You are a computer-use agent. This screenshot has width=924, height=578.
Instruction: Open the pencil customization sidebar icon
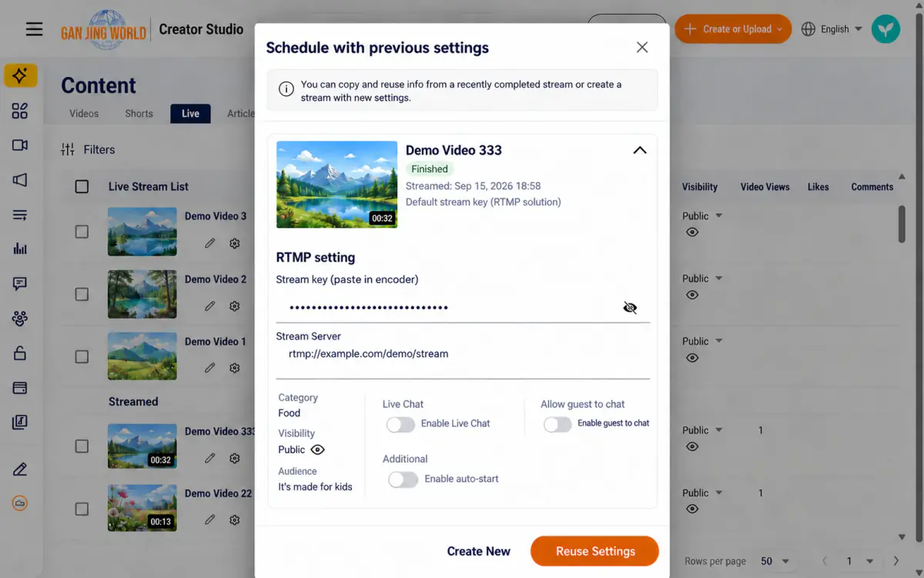20,469
